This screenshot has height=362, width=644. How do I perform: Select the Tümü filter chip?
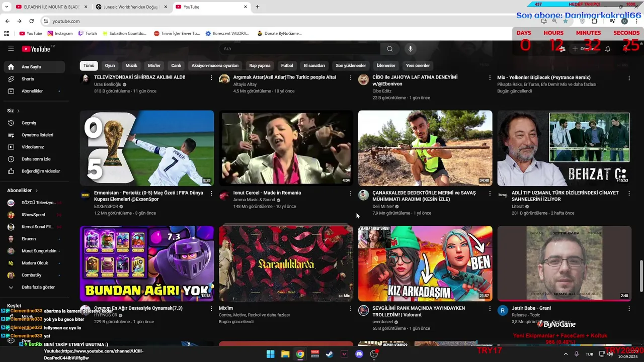[x=89, y=65]
